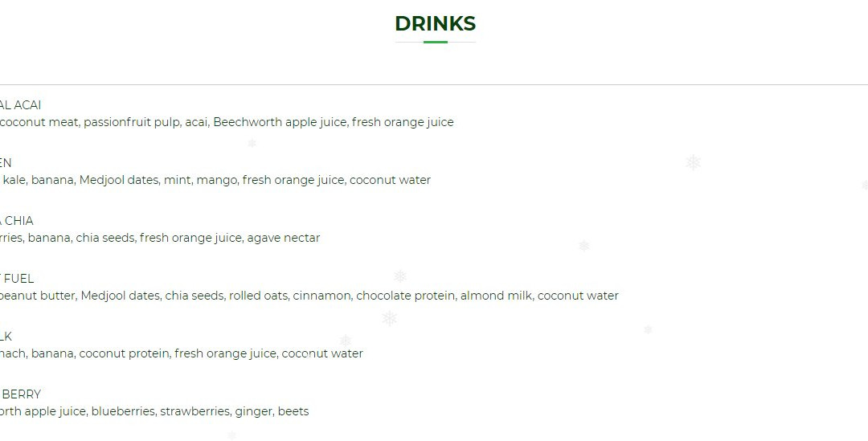Screen dimensions: 868x441
Task: Click the blueberries, strawberries, ginger, beets line
Action: tap(154, 411)
